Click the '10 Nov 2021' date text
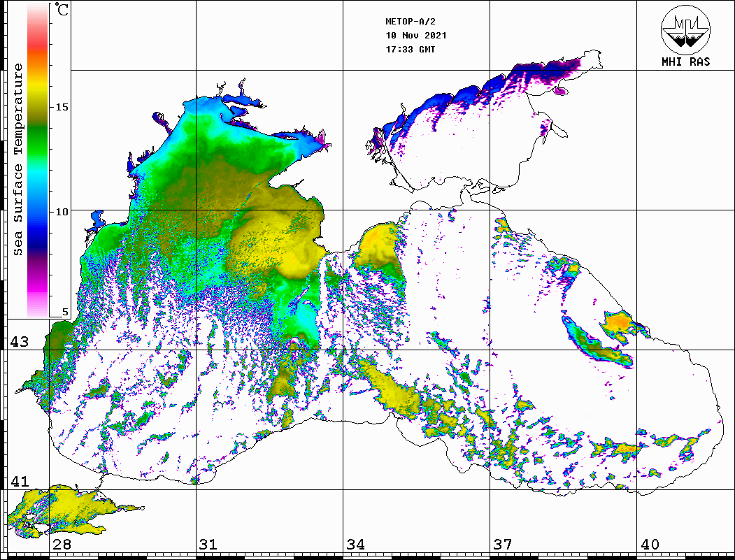Viewport: 735px width, 560px height. [416, 36]
